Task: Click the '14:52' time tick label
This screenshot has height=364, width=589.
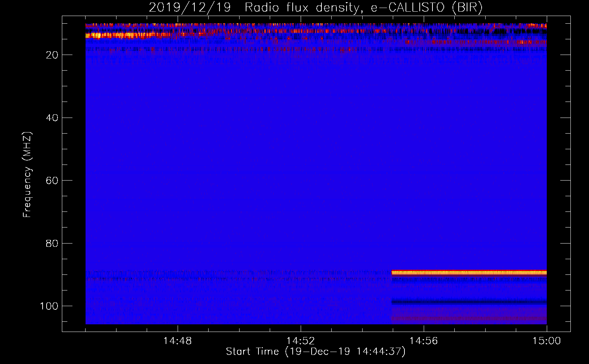Action: (300, 341)
